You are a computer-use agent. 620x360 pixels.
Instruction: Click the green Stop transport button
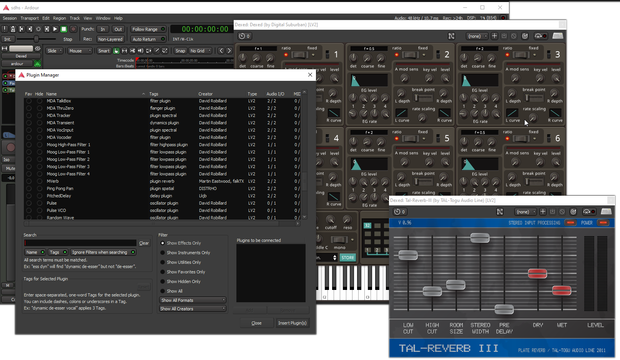(64, 29)
